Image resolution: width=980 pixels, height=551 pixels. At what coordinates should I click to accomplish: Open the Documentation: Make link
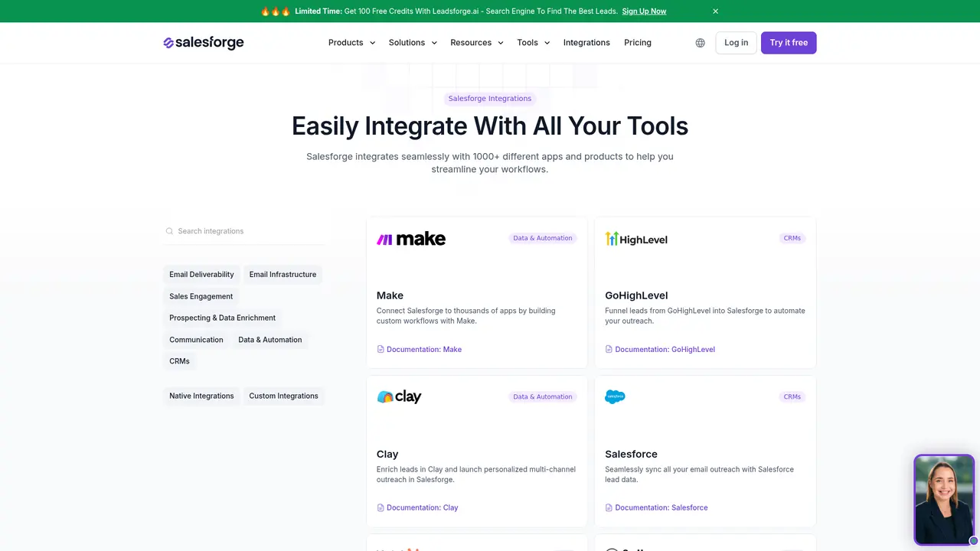(424, 350)
